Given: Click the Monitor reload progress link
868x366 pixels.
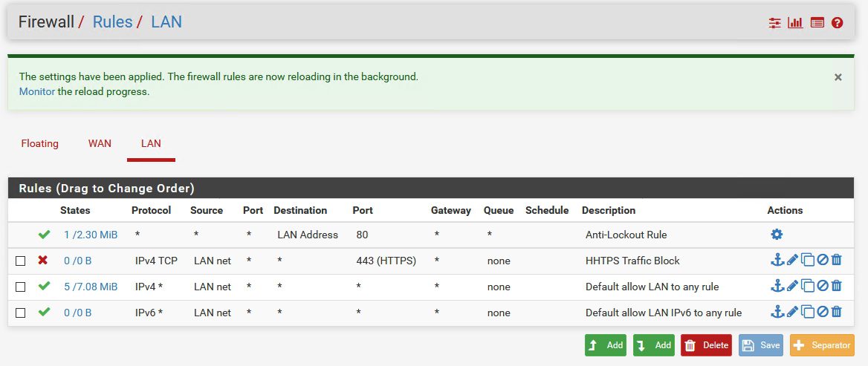Looking at the screenshot, I should coord(36,92).
